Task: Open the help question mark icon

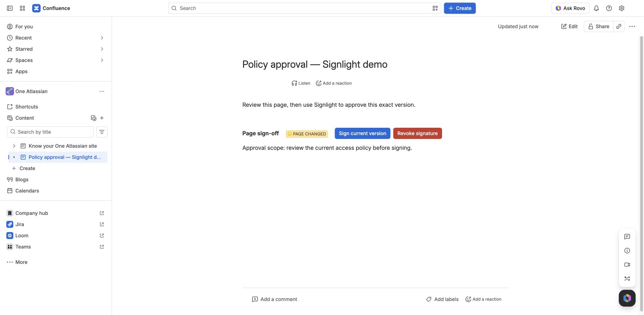Action: [x=609, y=8]
